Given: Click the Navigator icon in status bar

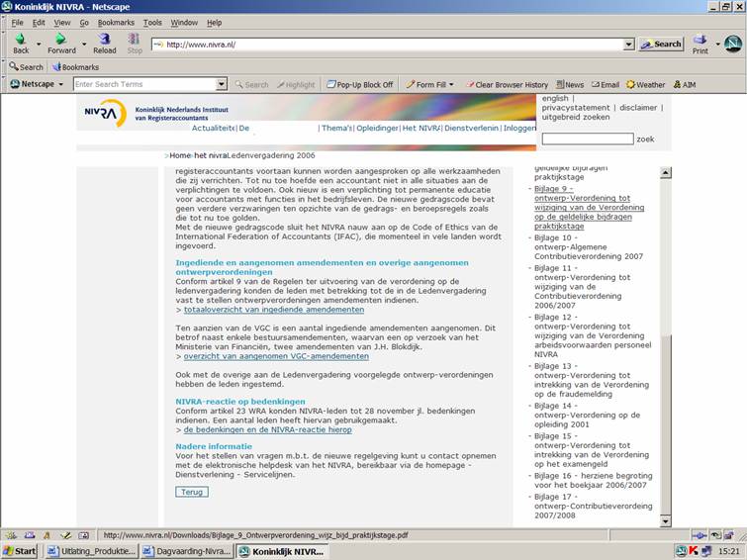Looking at the screenshot, I should click(12, 535).
